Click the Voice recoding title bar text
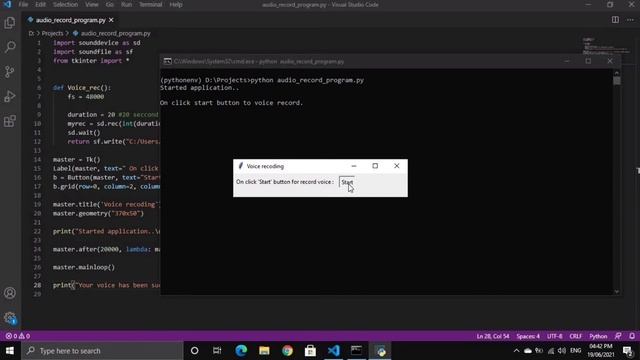Image resolution: width=640 pixels, height=360 pixels. click(265, 166)
